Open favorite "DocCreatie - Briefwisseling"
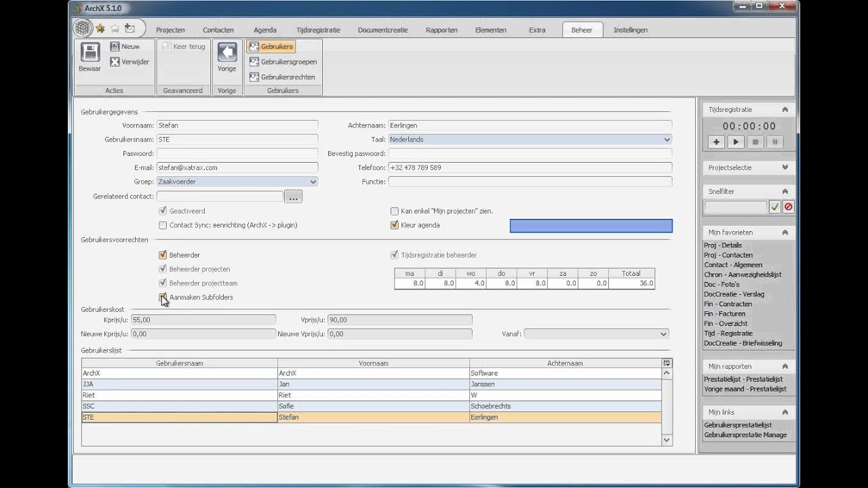 tap(743, 343)
